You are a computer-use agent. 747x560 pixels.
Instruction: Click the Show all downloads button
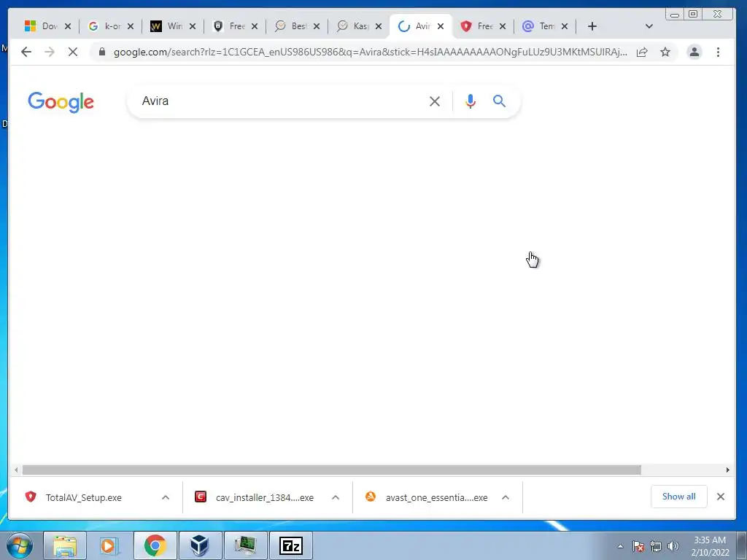pos(679,497)
